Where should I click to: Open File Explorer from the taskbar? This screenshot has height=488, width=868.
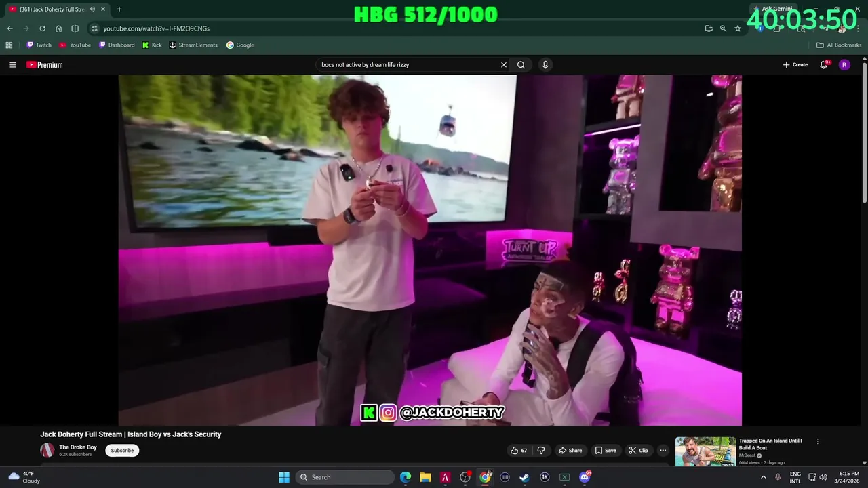click(x=425, y=477)
